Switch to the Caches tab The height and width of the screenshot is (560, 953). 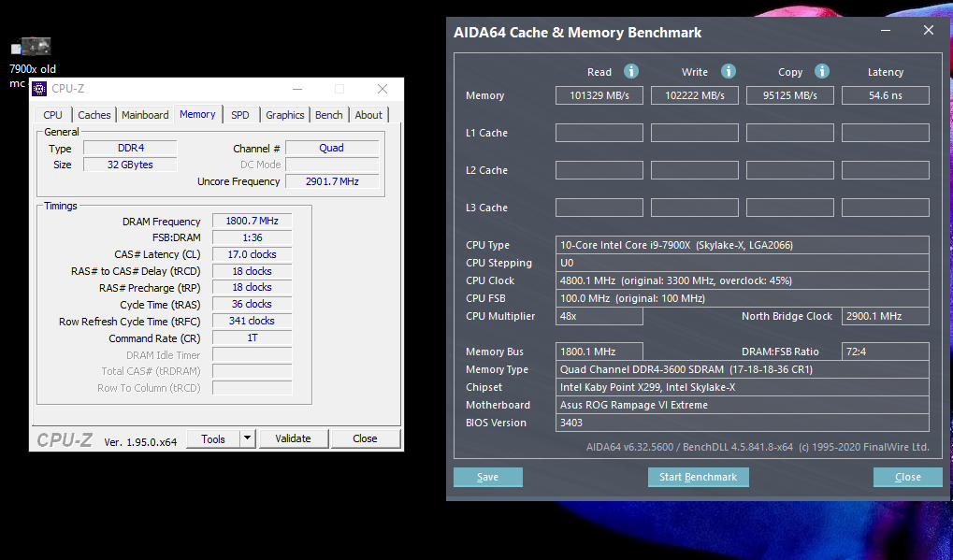[x=94, y=115]
